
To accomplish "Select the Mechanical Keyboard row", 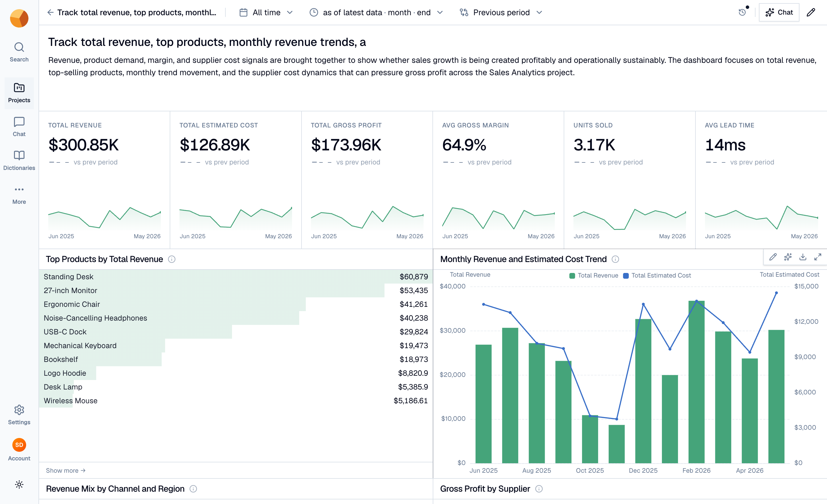I will pyautogui.click(x=236, y=345).
